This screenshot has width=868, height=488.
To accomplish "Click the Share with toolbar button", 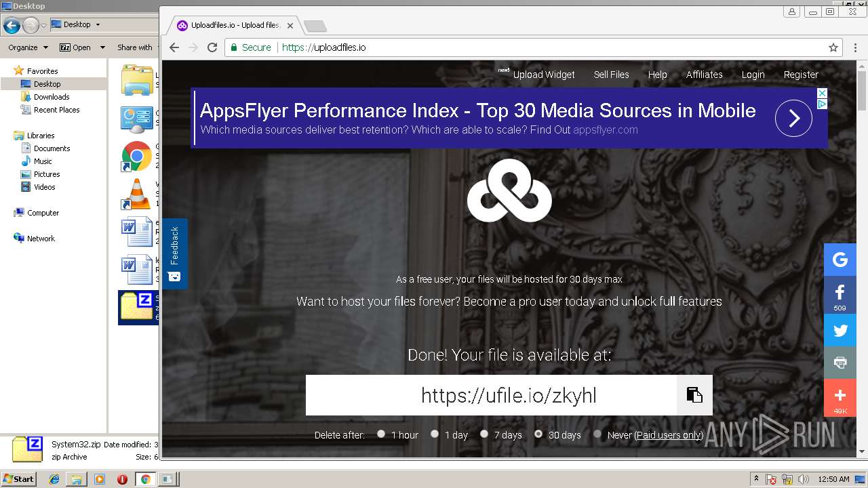I will pos(134,47).
